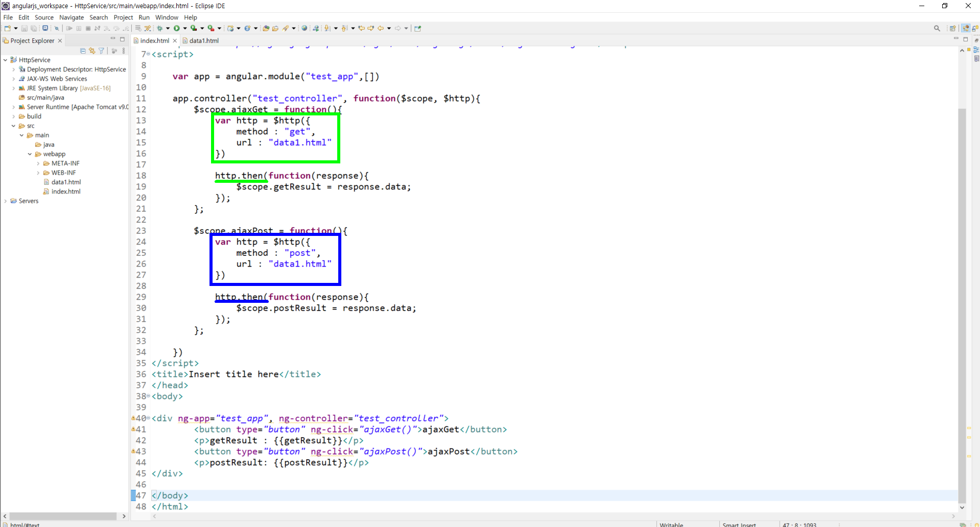Close the index.html editor tab
This screenshot has width=980, height=527.
pos(175,41)
